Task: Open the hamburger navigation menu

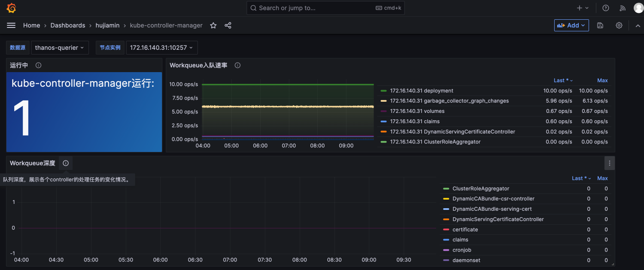Action: (11, 25)
